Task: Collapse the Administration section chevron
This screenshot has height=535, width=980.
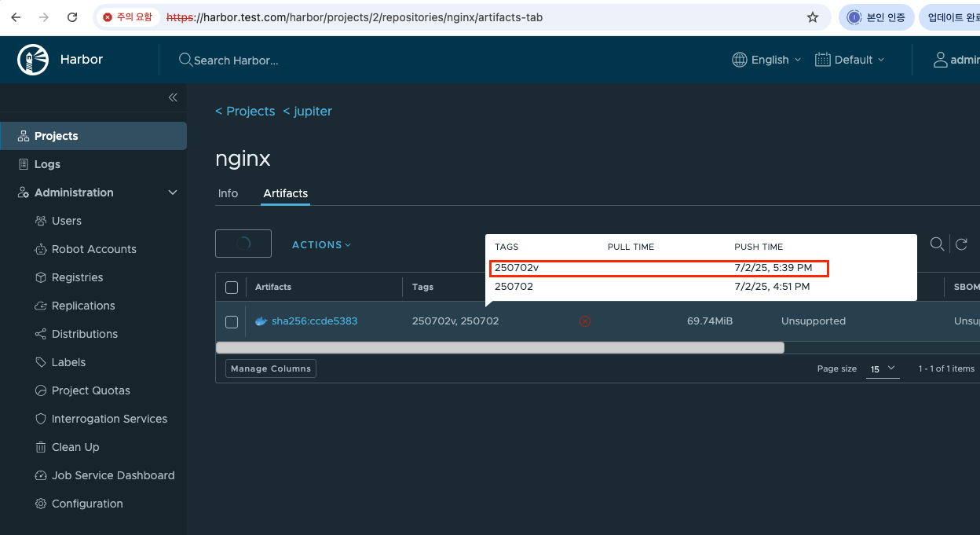Action: coord(173,192)
